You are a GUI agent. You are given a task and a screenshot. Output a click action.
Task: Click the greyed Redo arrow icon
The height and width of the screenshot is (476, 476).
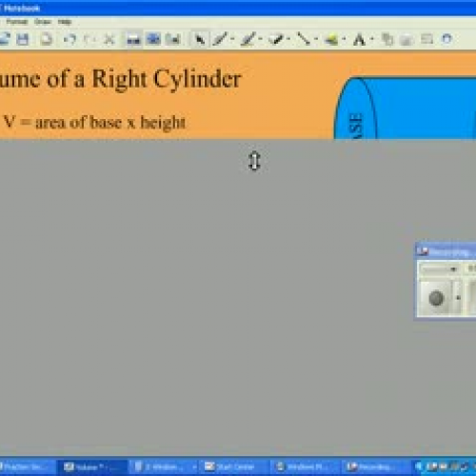[x=89, y=39]
